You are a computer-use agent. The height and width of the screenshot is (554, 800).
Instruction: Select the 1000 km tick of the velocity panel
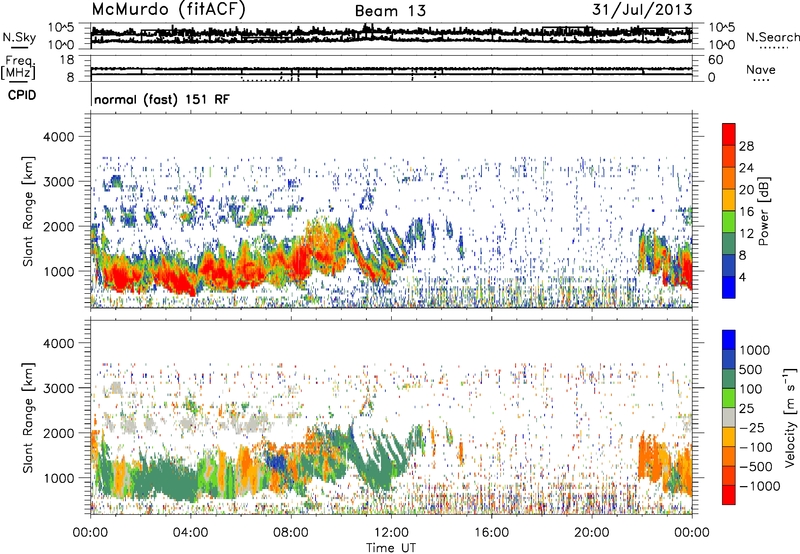(58, 477)
